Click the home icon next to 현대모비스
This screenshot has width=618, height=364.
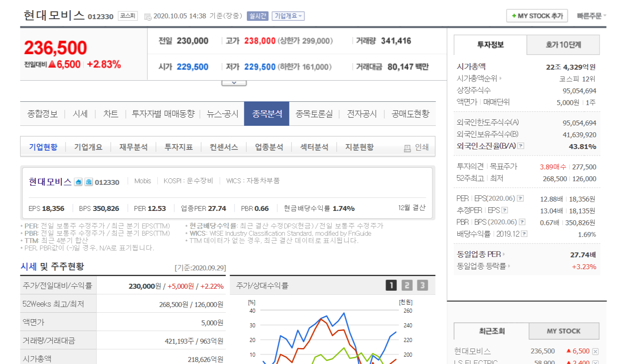[x=78, y=182]
